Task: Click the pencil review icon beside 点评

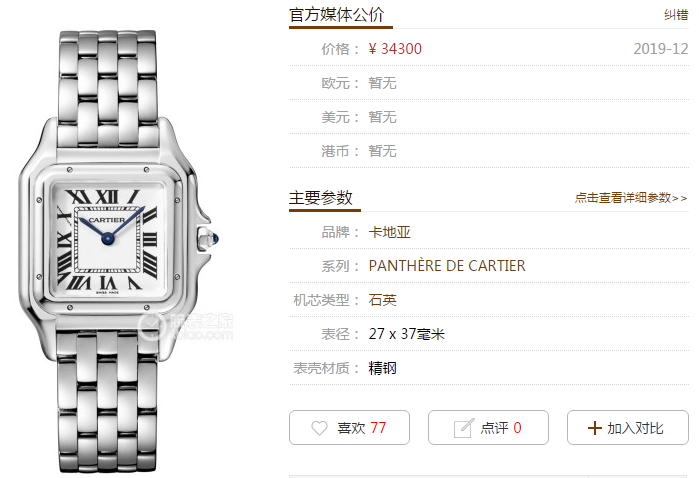Action: [464, 428]
